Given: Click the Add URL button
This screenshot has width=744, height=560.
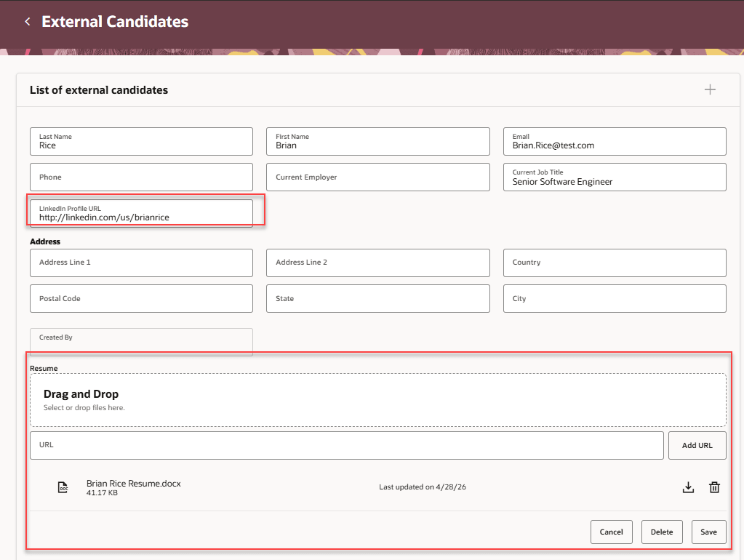Looking at the screenshot, I should (x=697, y=445).
